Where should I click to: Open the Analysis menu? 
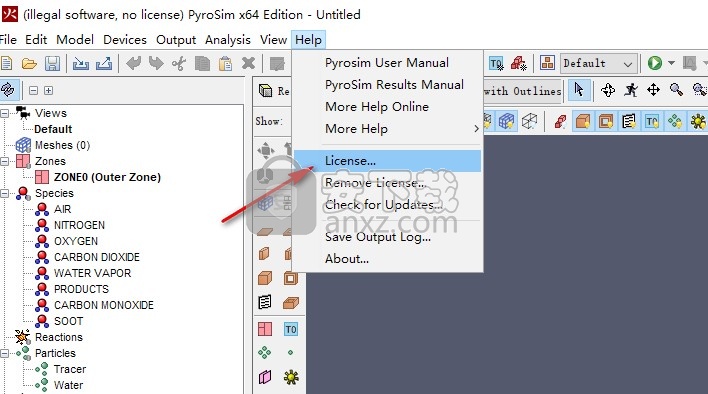(x=228, y=40)
